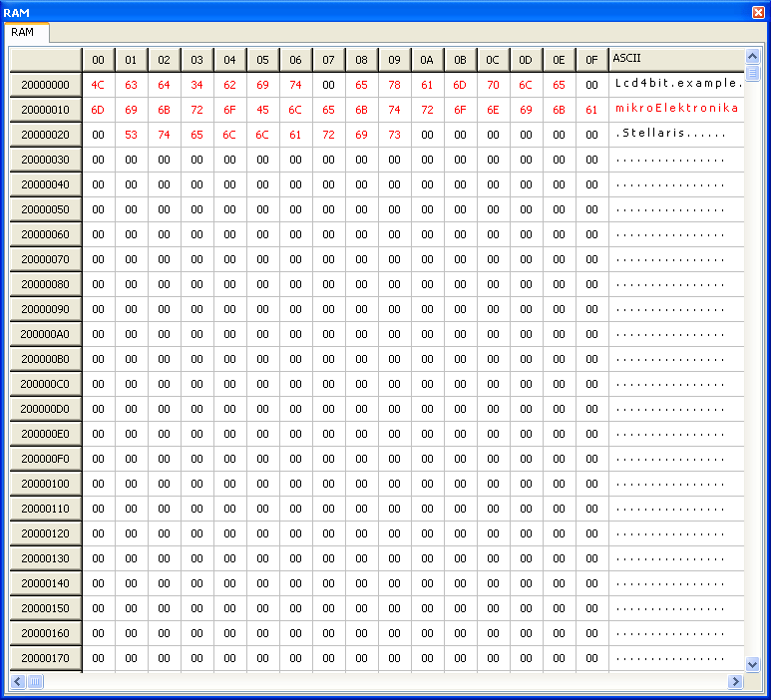Viewport: 771px width, 700px height.
Task: Click the 72 cell under column 07
Action: click(x=328, y=136)
